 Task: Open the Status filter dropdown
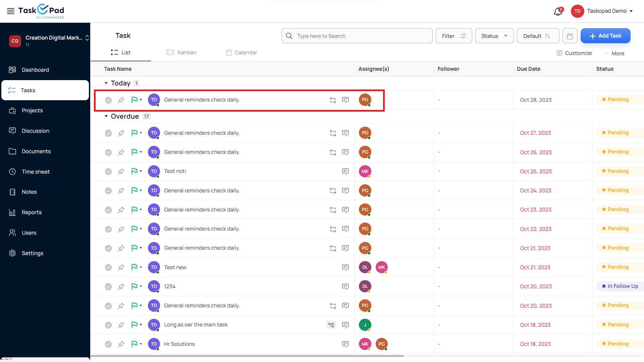tap(494, 36)
